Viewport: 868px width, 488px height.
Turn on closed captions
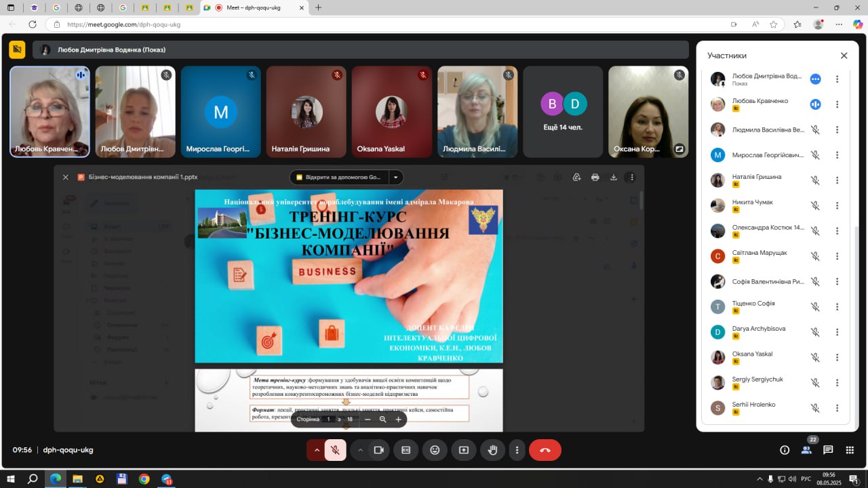pos(406,450)
